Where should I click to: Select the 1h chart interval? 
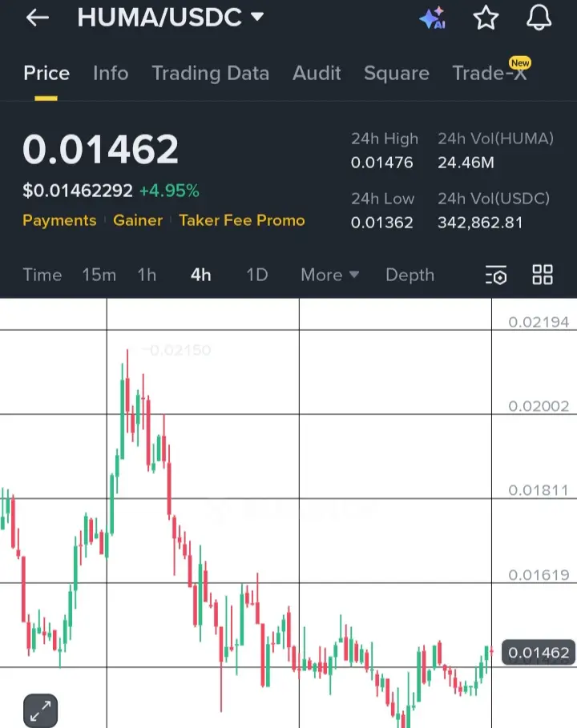tap(147, 275)
